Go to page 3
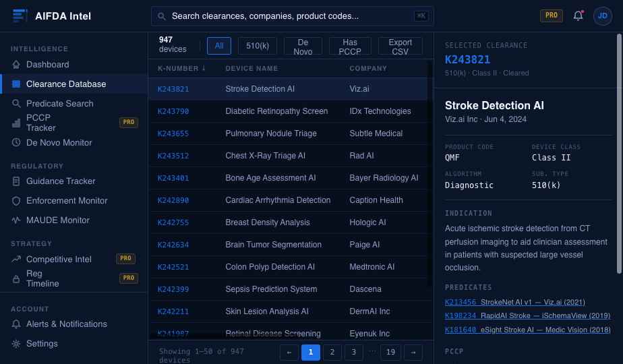This screenshot has width=623, height=364. click(353, 352)
